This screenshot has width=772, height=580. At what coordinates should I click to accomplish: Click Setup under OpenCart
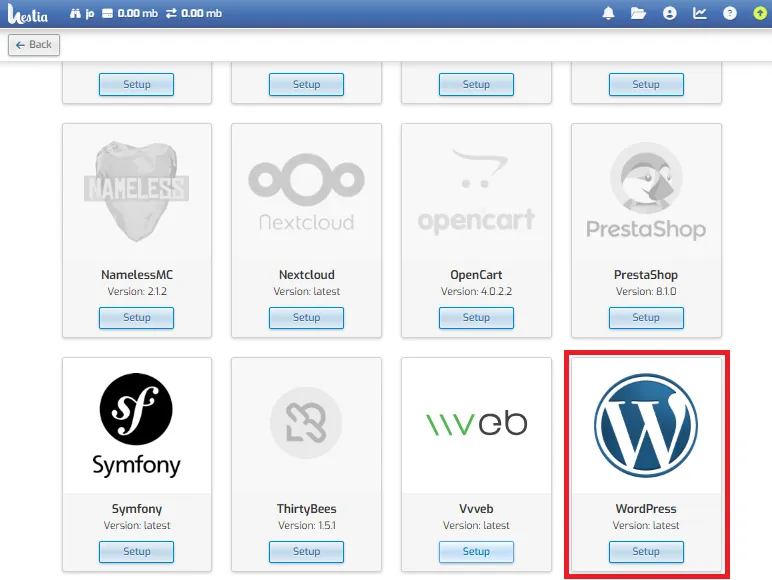(476, 318)
